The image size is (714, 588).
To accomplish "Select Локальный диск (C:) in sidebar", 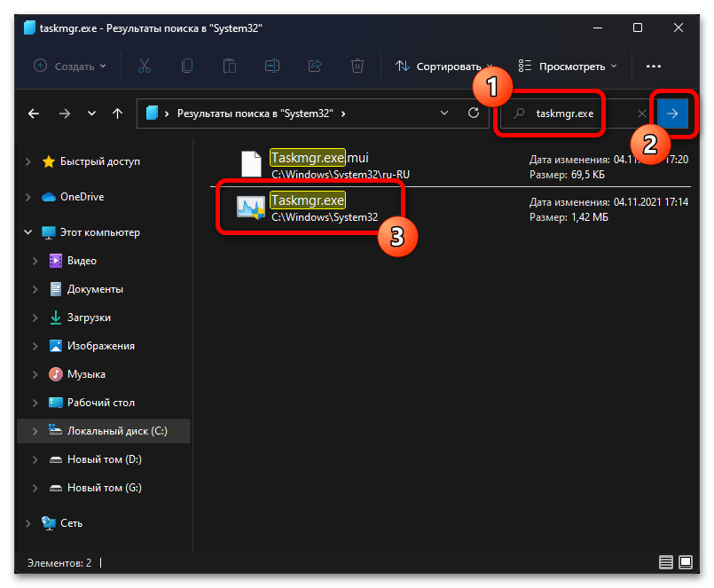I will click(x=117, y=431).
